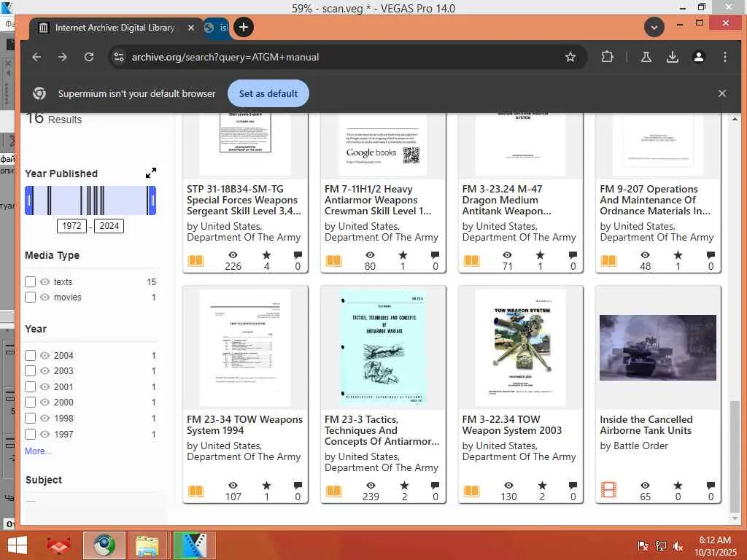Go forward to the next page
The width and height of the screenshot is (747, 560).
63,57
